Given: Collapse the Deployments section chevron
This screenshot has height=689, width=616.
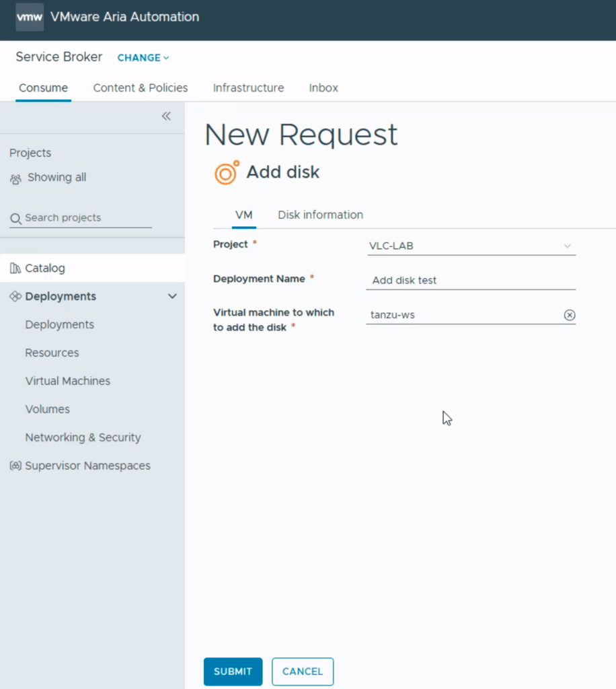Looking at the screenshot, I should pos(172,297).
